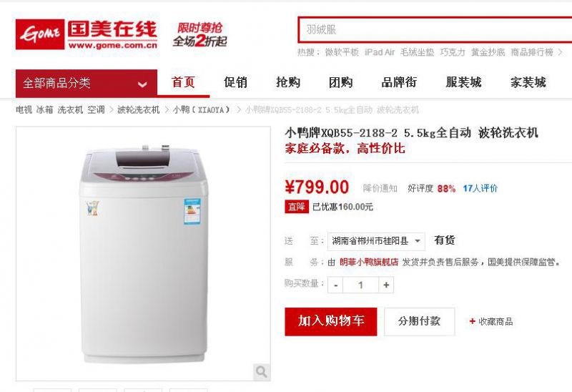Focus the search input field

pyautogui.click(x=435, y=29)
